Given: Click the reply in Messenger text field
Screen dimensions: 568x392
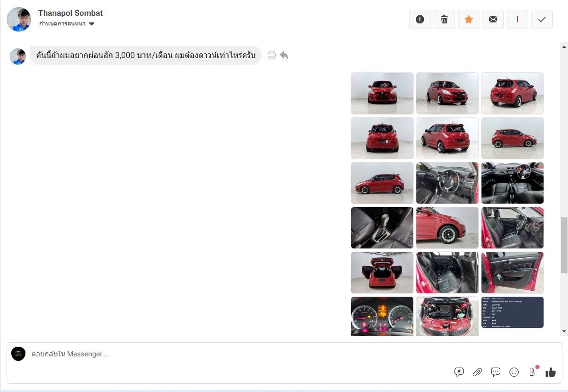Looking at the screenshot, I should click(x=229, y=354).
